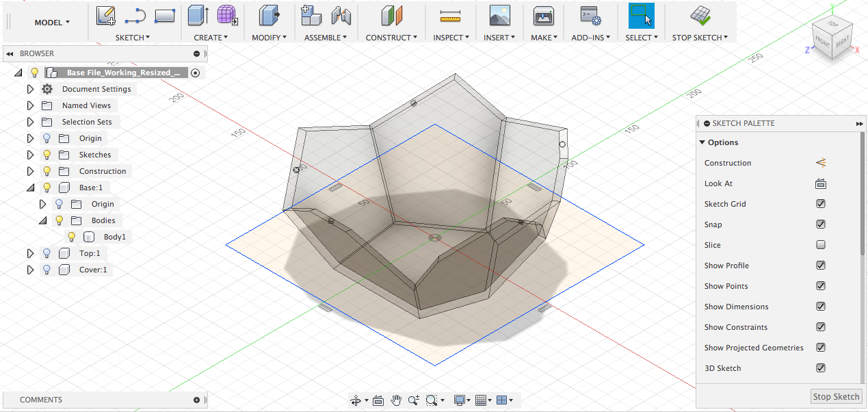Collapse the Bodies folder
The image size is (868, 412).
click(42, 220)
